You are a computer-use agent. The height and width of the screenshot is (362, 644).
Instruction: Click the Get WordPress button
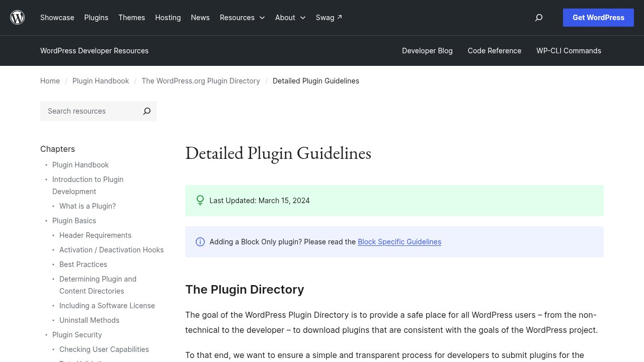598,18
